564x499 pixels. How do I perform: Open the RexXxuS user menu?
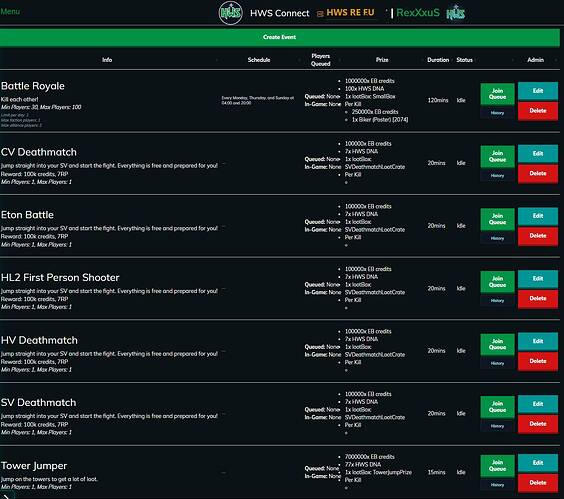(x=418, y=13)
